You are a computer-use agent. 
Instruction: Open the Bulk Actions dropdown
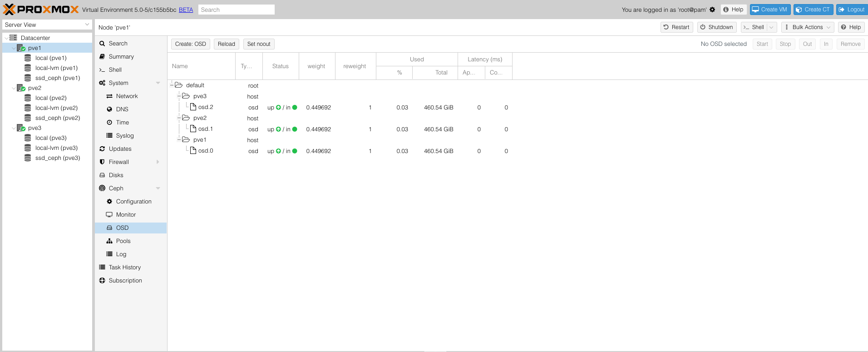pyautogui.click(x=808, y=27)
